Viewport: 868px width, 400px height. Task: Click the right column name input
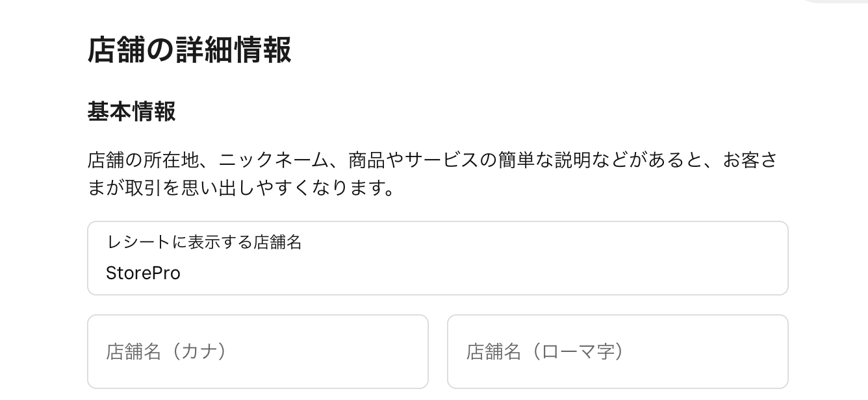tap(617, 351)
